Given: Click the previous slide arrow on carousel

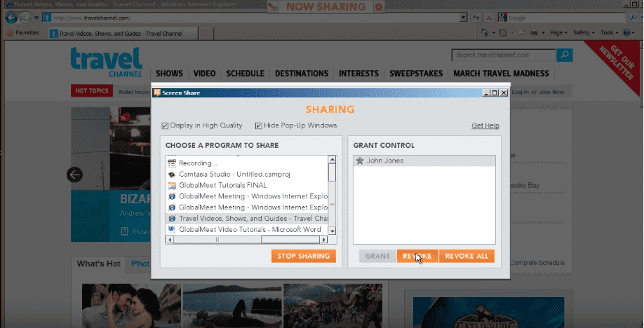Looking at the screenshot, I should 75,175.
